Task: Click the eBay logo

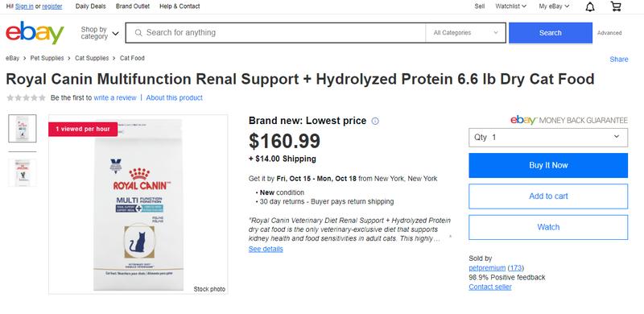Action: tap(35, 32)
